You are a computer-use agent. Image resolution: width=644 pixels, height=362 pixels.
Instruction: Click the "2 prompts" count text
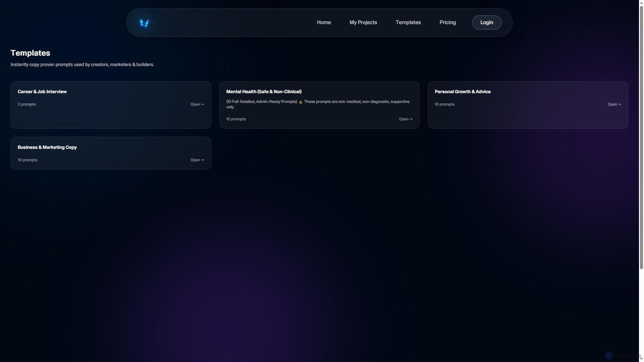tap(27, 105)
